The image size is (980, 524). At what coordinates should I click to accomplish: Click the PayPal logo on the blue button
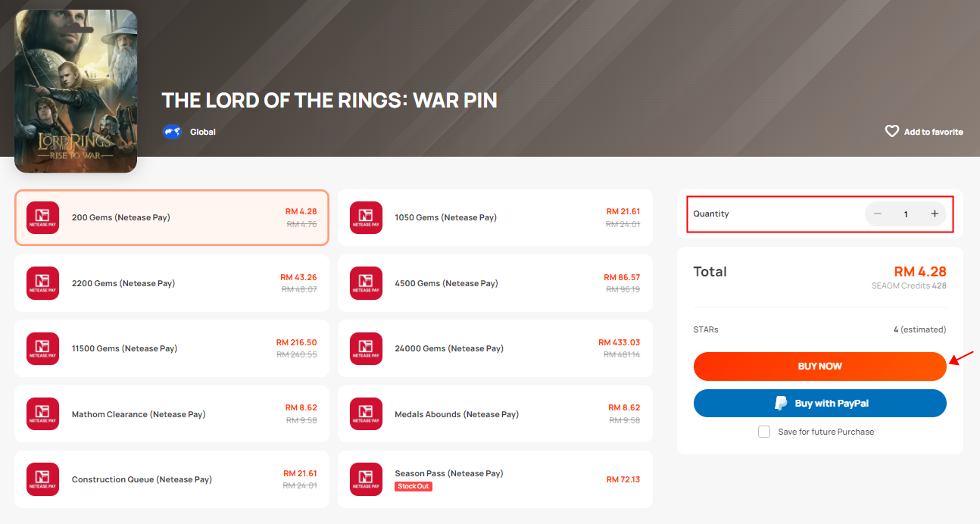click(781, 404)
